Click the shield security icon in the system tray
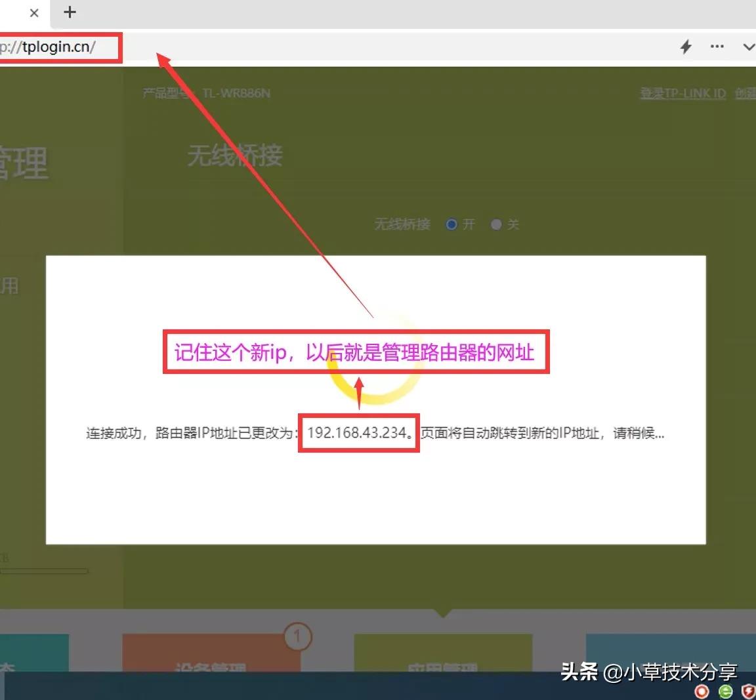Screen dimensions: 756x700 [x=748, y=691]
